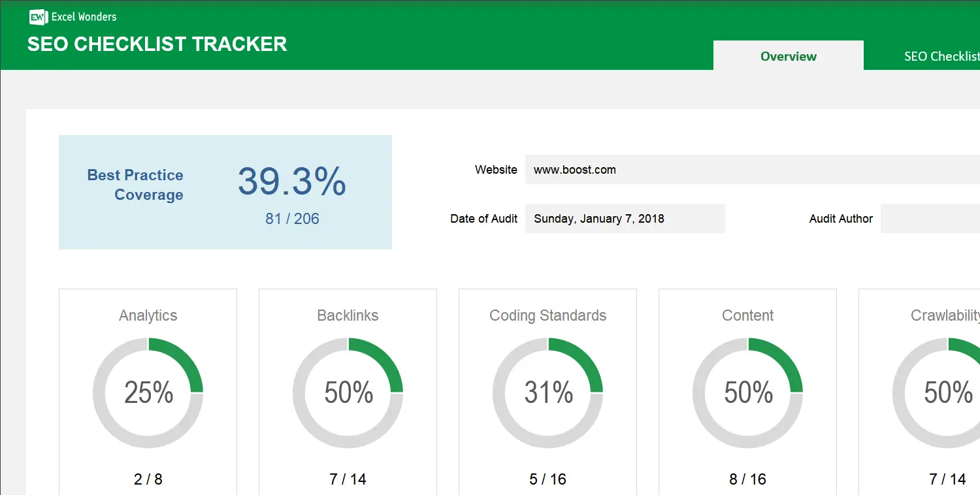
Task: Select the Content donut chart
Action: 747,392
